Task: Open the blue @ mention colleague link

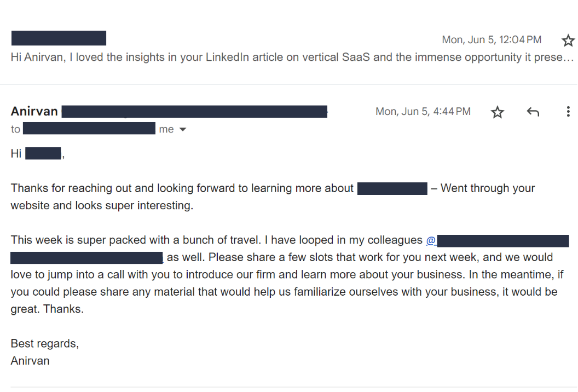Action: coord(431,240)
